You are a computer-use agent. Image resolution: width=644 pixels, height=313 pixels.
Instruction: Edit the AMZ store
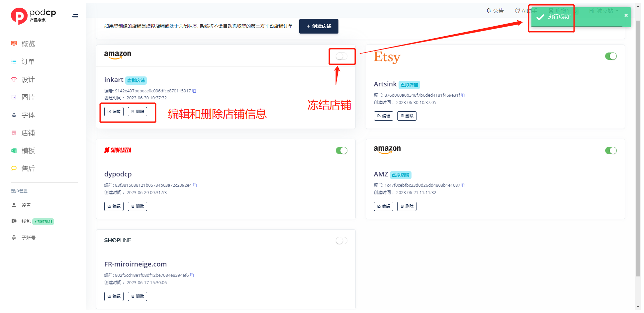click(383, 206)
